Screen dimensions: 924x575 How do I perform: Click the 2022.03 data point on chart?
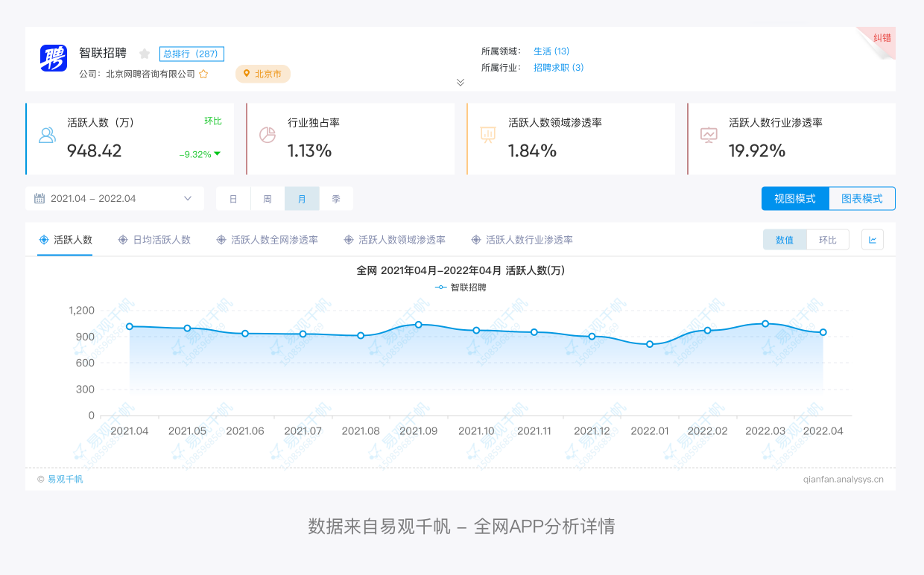pos(765,323)
